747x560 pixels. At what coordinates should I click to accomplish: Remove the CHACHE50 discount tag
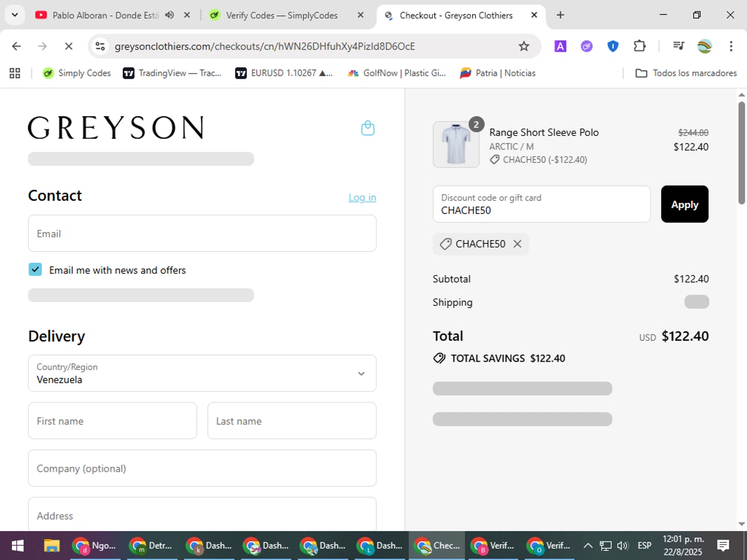[517, 244]
